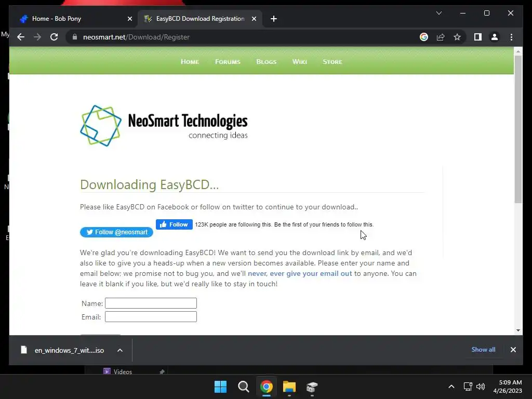532x399 pixels.
Task: Close the Home - Bob Pony tab
Action: [129, 19]
